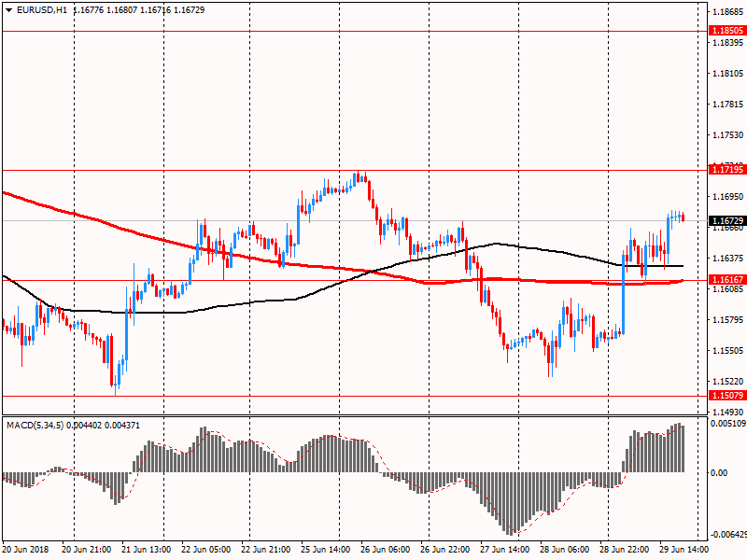This screenshot has width=747, height=560.
Task: Click the 1.18505 red price level label
Action: 727,31
